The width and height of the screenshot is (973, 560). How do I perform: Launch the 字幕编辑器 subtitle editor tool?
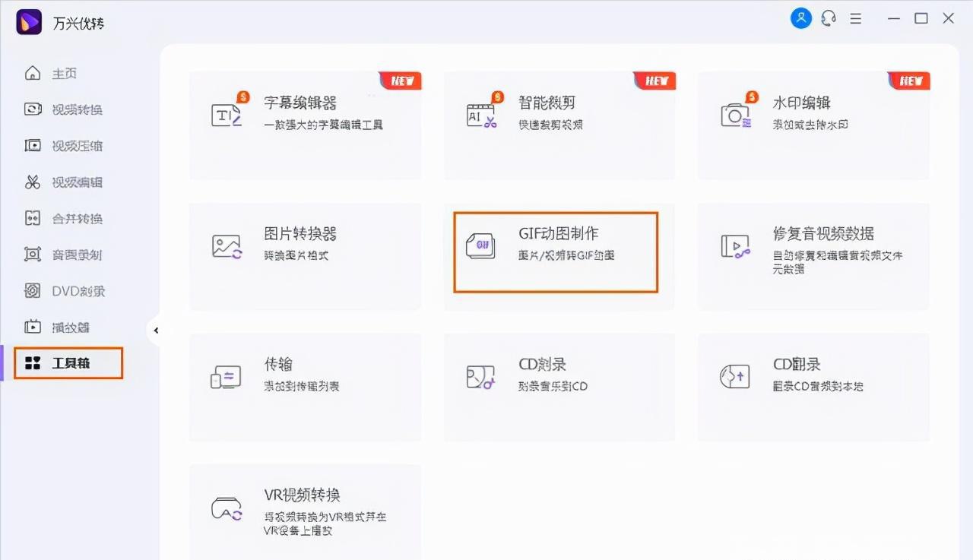click(305, 126)
